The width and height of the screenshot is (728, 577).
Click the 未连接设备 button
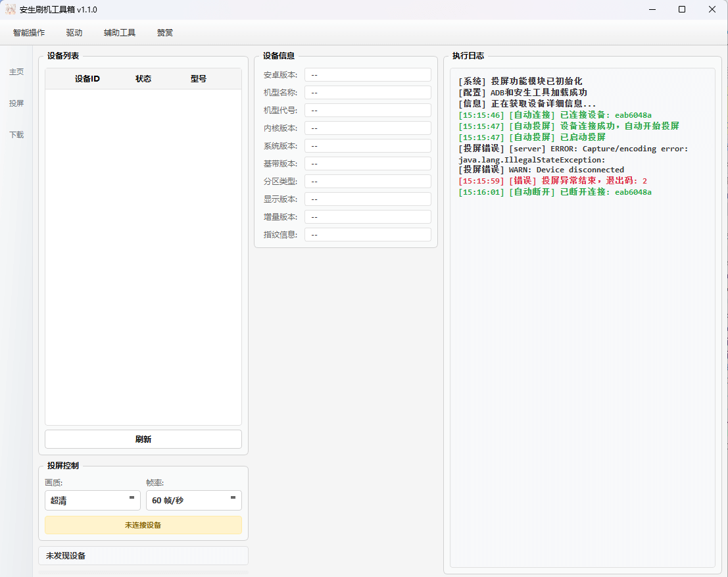[143, 525]
